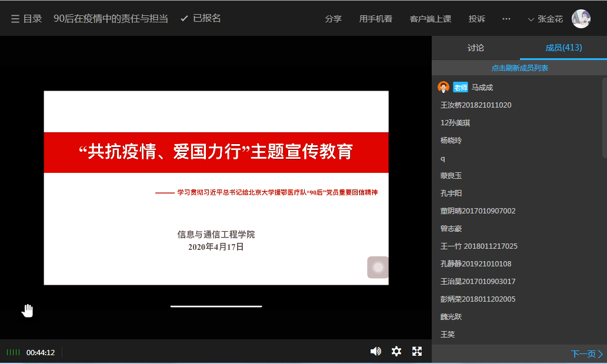Open the more options ellipsis menu
This screenshot has height=364, width=607.
coord(506,19)
